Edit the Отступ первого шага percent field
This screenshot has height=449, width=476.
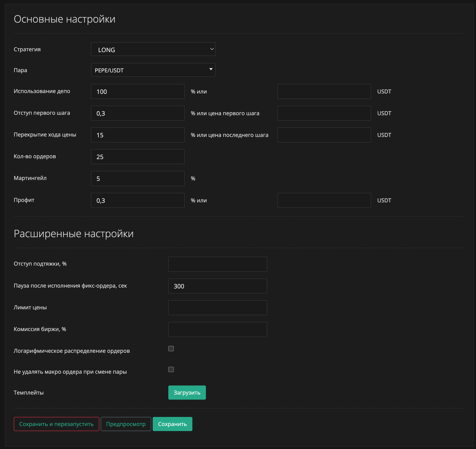tap(137, 113)
